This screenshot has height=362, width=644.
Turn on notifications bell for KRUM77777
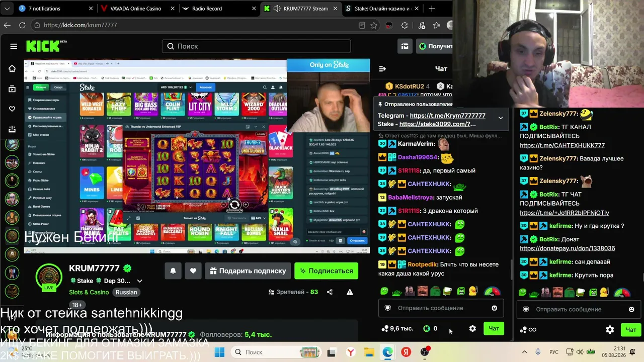173,271
